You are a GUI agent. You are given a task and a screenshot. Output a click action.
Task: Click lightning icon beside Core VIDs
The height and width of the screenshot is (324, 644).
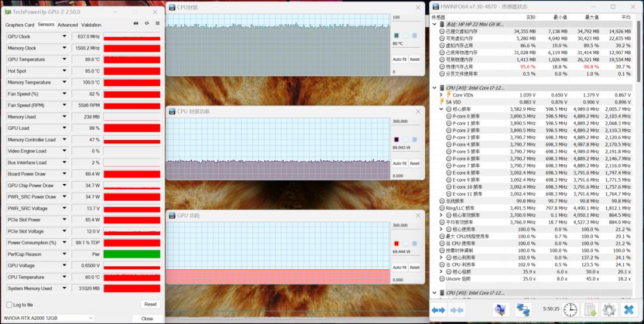tap(448, 95)
